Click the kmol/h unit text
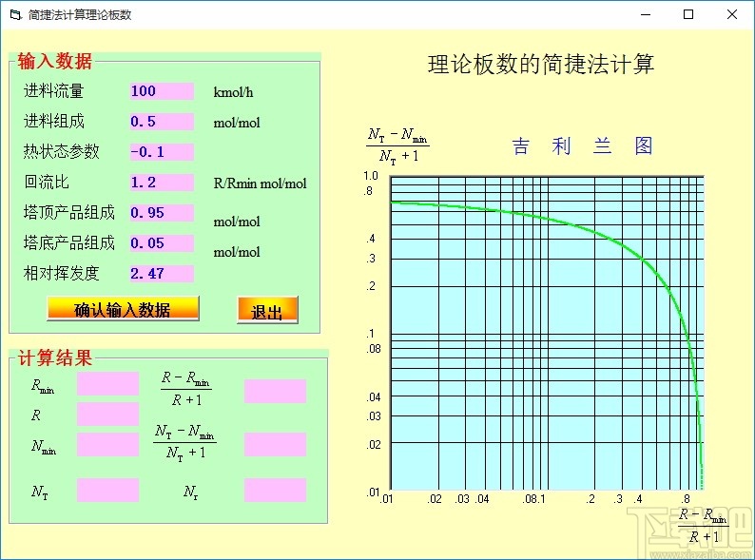 pyautogui.click(x=234, y=92)
